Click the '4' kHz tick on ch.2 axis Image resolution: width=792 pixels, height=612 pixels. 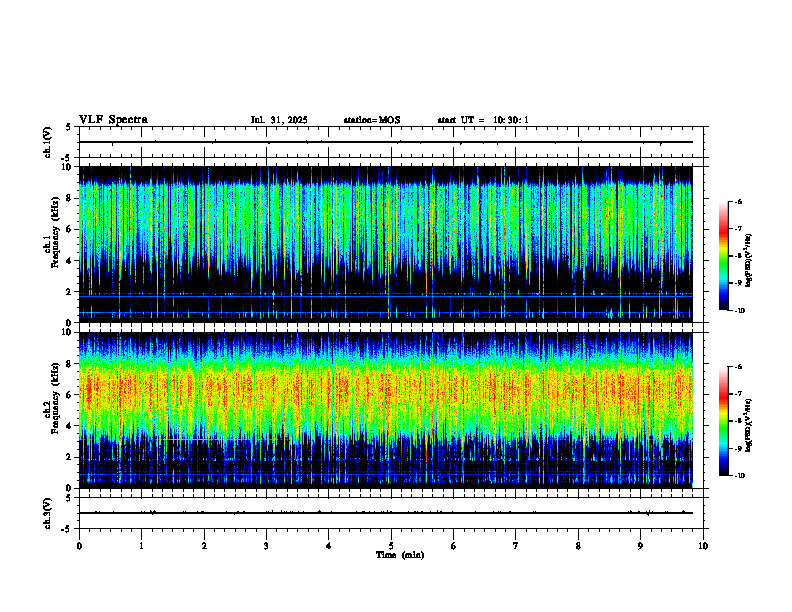click(x=70, y=426)
